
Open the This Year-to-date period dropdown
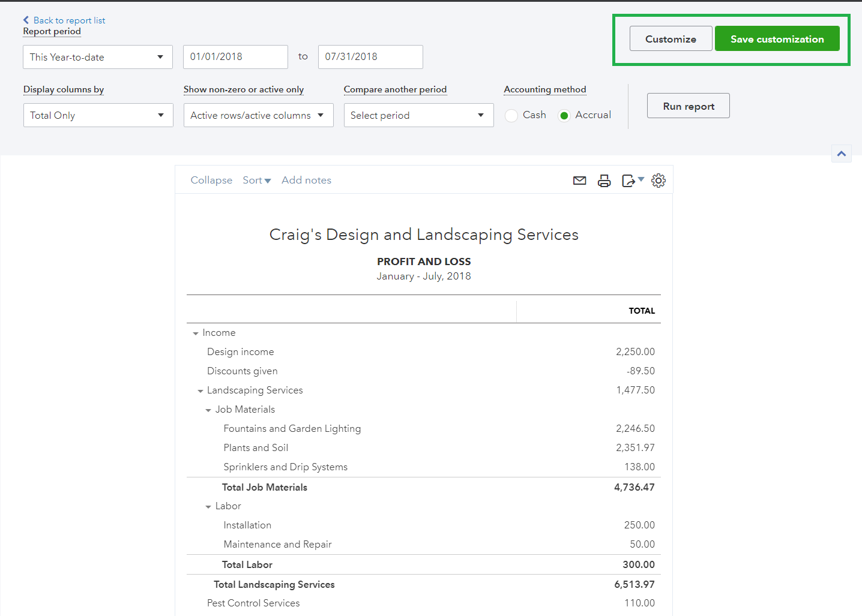98,57
